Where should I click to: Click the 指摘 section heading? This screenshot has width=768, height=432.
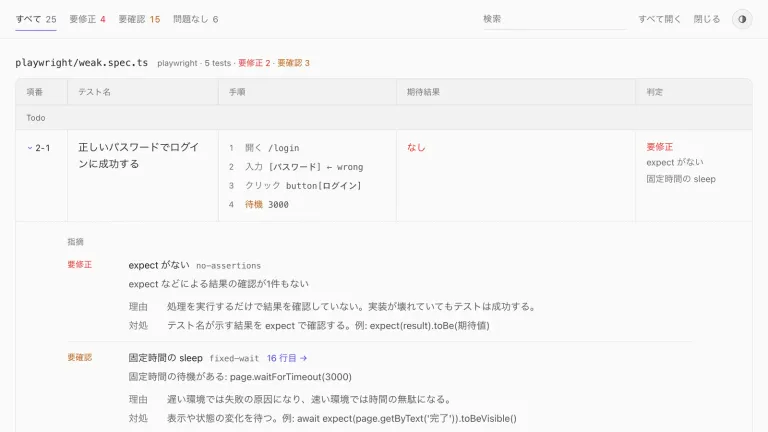(75, 241)
